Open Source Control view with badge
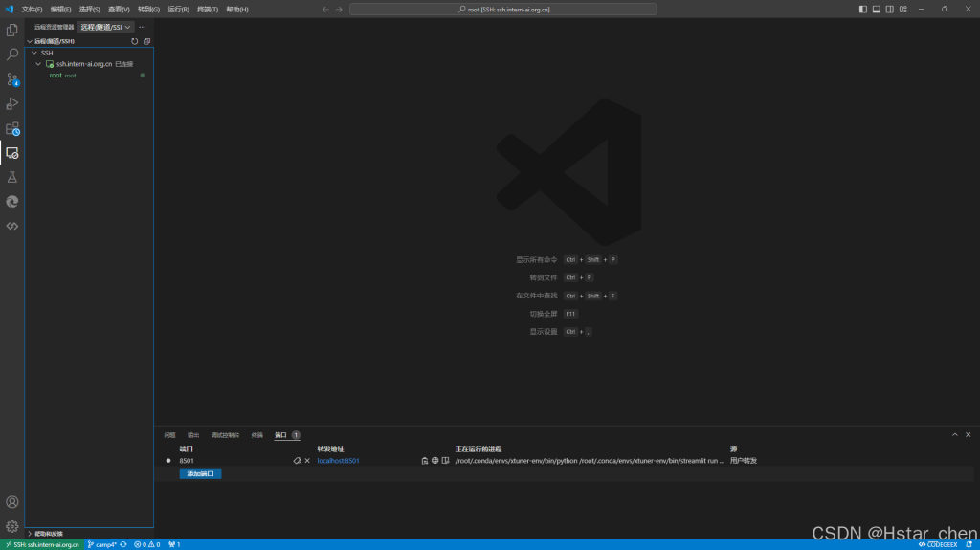980x550 pixels. (x=11, y=79)
